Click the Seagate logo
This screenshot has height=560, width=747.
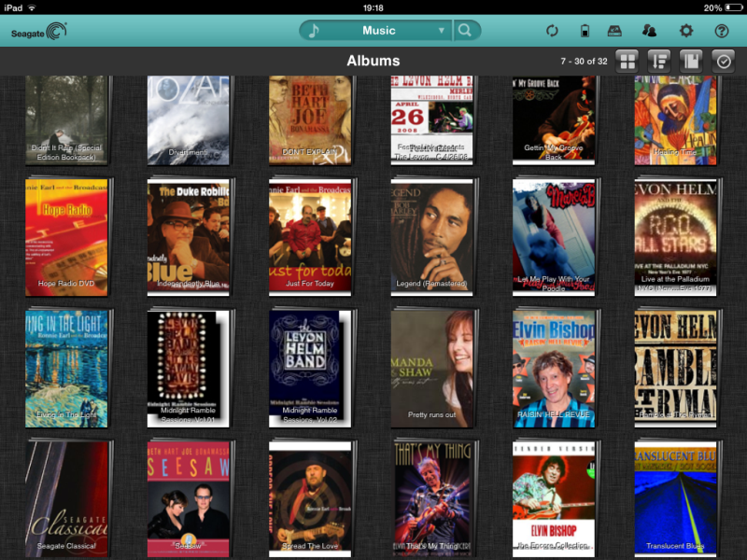coord(39,32)
